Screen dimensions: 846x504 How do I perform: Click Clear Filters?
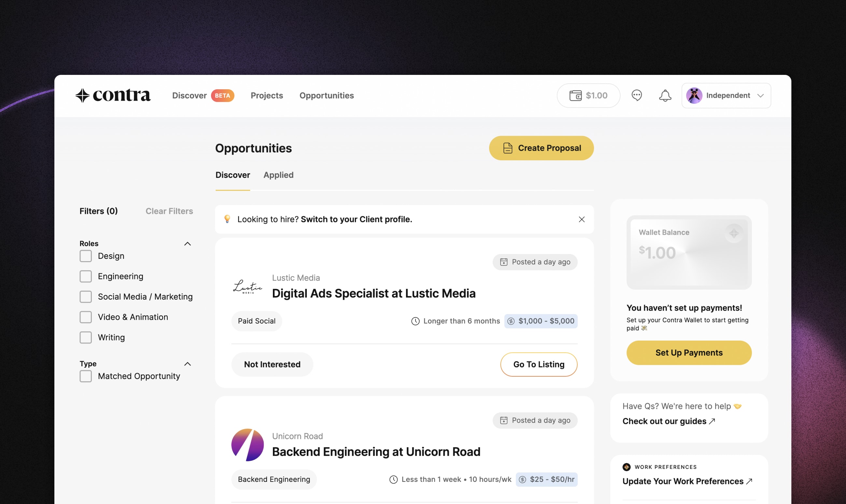tap(169, 211)
